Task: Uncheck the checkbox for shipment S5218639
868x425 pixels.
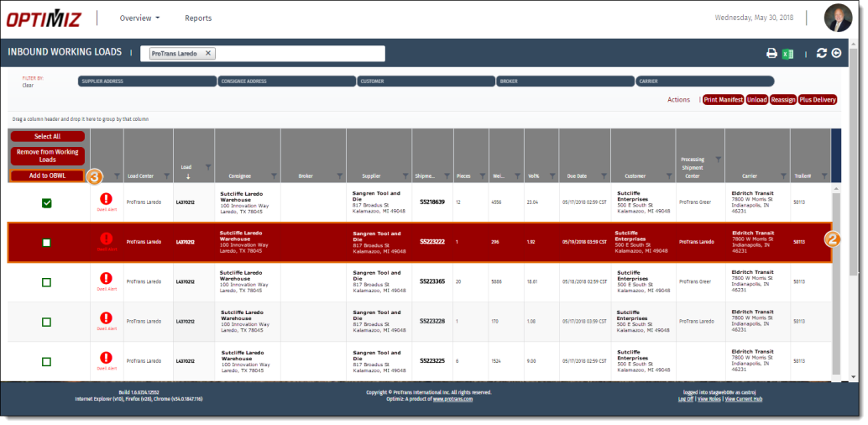Action: click(x=47, y=202)
